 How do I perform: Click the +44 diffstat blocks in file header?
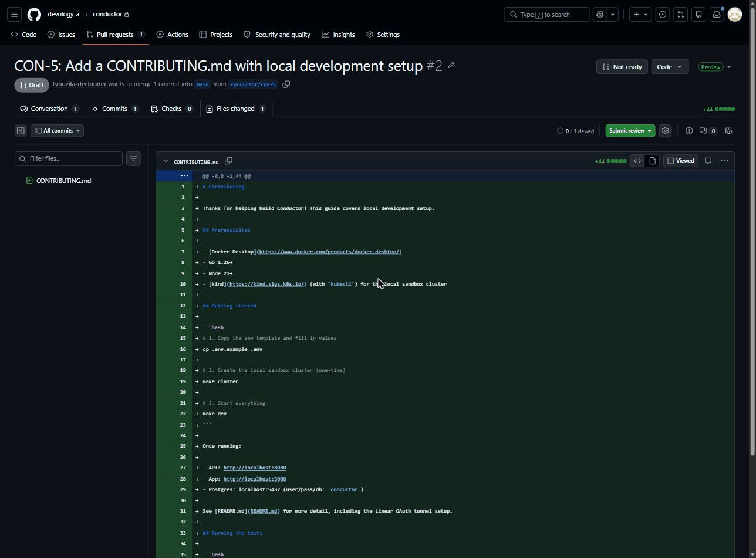pos(616,161)
